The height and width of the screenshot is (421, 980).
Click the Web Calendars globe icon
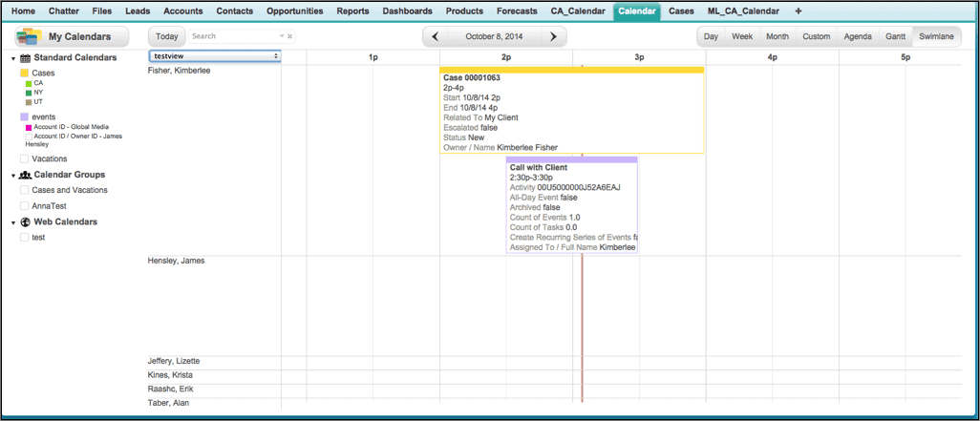pyautogui.click(x=25, y=222)
